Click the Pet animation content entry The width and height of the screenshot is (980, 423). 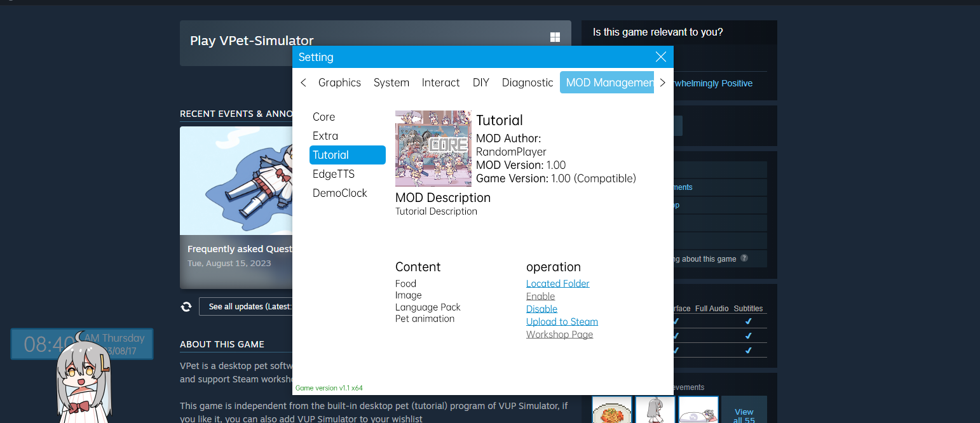tap(425, 318)
